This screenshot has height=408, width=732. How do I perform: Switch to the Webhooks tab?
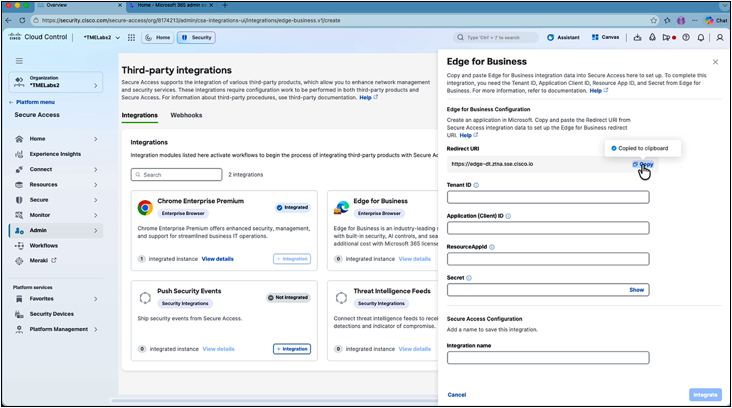coord(186,115)
